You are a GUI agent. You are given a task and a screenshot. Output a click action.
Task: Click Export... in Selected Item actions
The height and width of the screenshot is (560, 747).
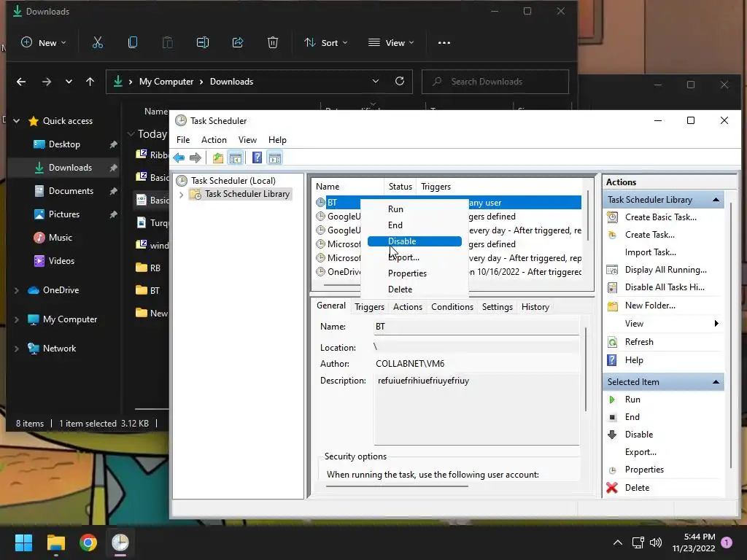point(640,452)
